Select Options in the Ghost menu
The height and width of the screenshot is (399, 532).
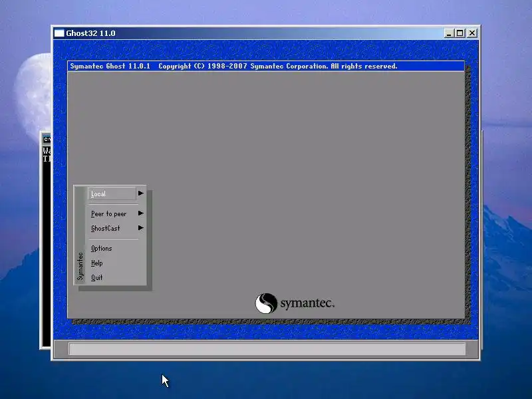[x=102, y=248]
